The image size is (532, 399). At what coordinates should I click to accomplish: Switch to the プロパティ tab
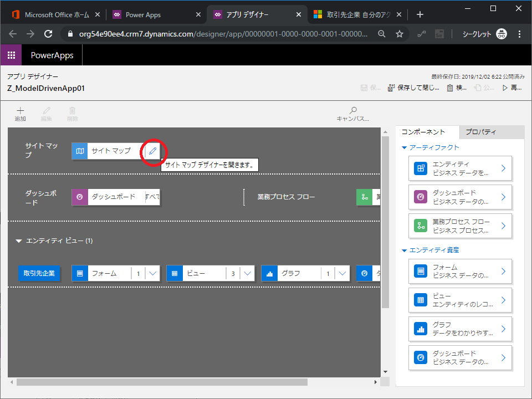(x=492, y=132)
